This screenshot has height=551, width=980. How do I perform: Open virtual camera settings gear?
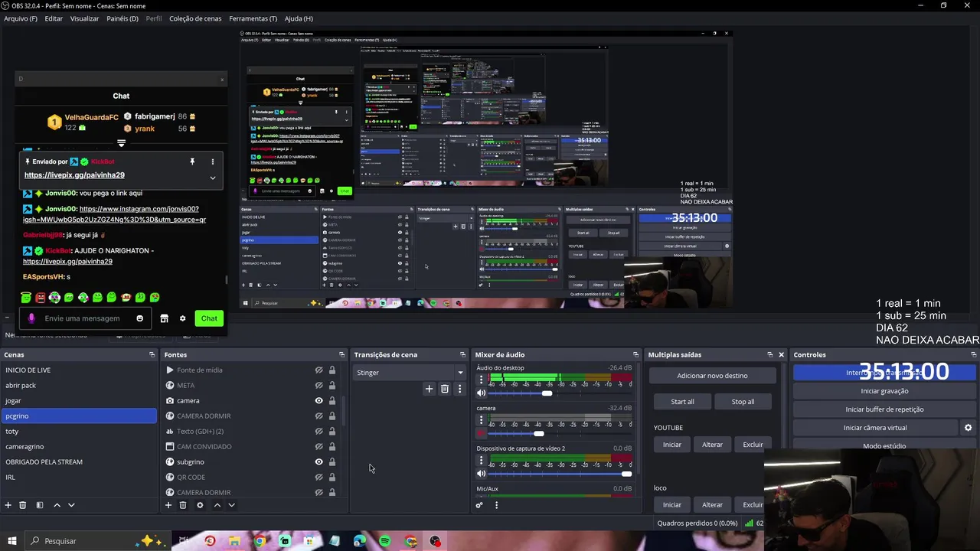[x=968, y=428]
